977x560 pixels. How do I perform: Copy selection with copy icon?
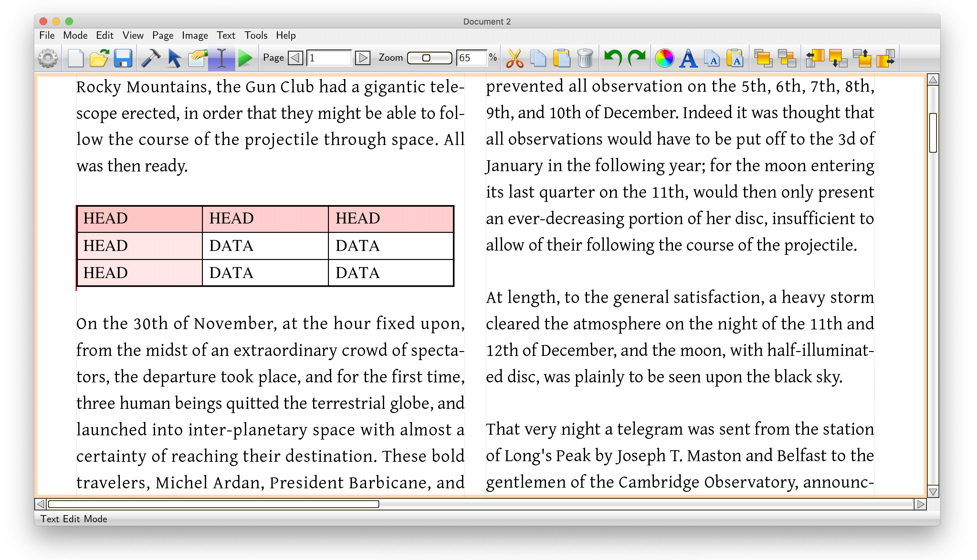(x=538, y=58)
